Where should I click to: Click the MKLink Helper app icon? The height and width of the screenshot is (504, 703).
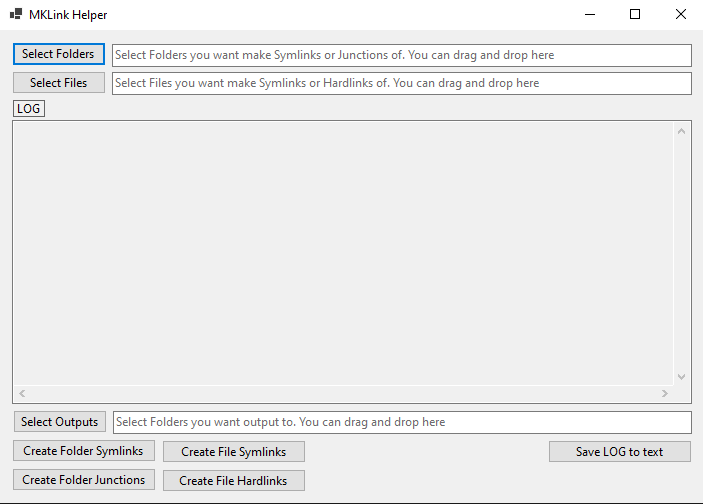pyautogui.click(x=16, y=14)
